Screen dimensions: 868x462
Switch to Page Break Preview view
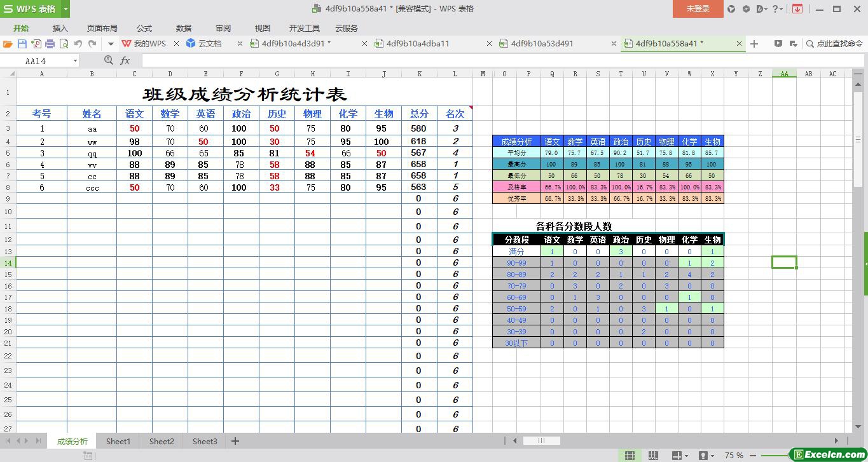coord(652,456)
